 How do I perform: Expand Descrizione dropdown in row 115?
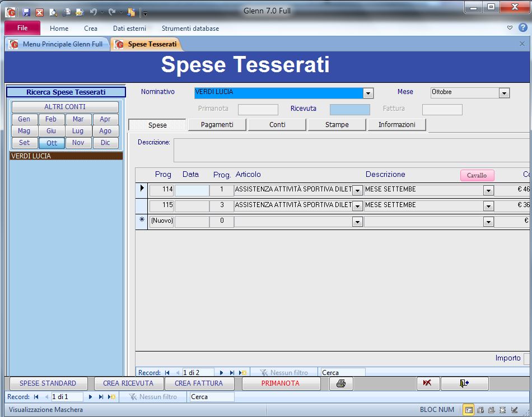click(488, 206)
